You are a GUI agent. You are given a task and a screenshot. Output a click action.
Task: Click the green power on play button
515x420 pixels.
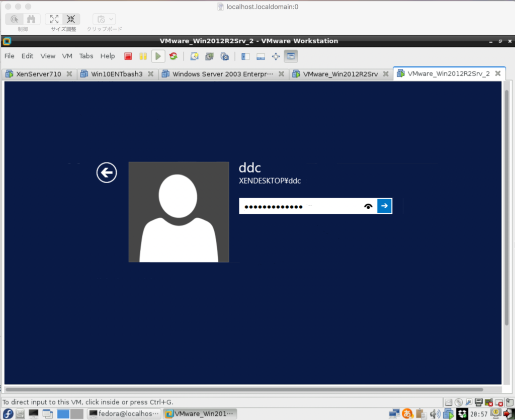click(x=158, y=56)
